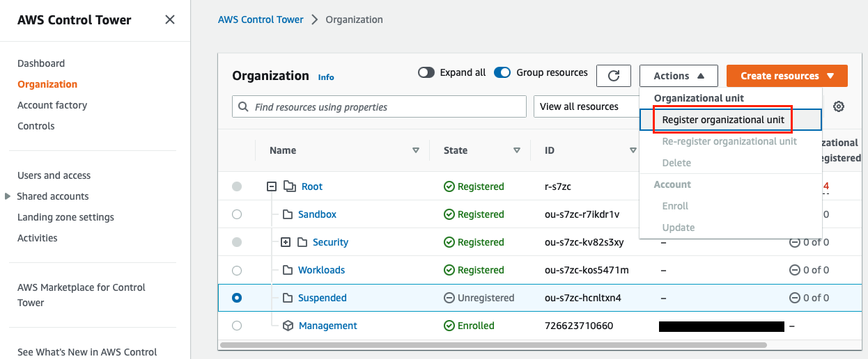Select the Root row radio button
This screenshot has height=359, width=868.
[237, 186]
